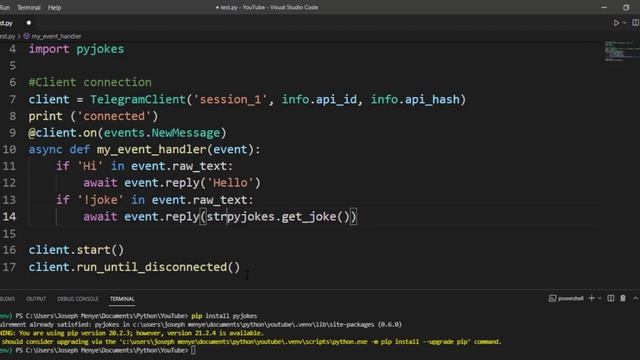
Task: Restore down the Visual Studio Code window
Action: click(626, 7)
